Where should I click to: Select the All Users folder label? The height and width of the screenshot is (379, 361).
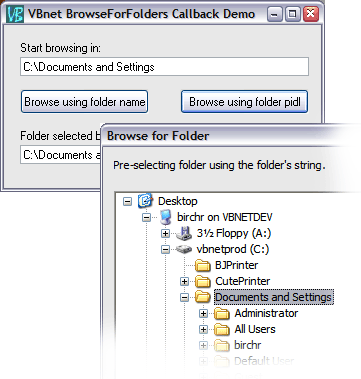(255, 329)
